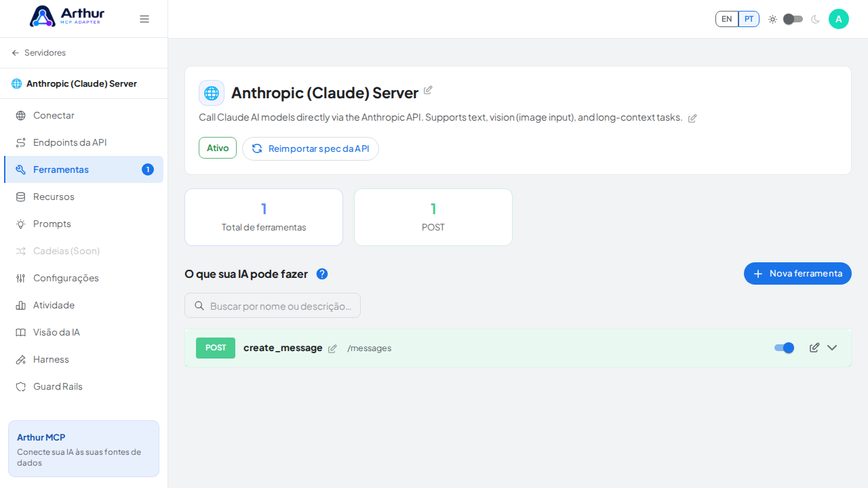Open Configurações in the sidebar
This screenshot has width=868, height=488.
point(83,278)
